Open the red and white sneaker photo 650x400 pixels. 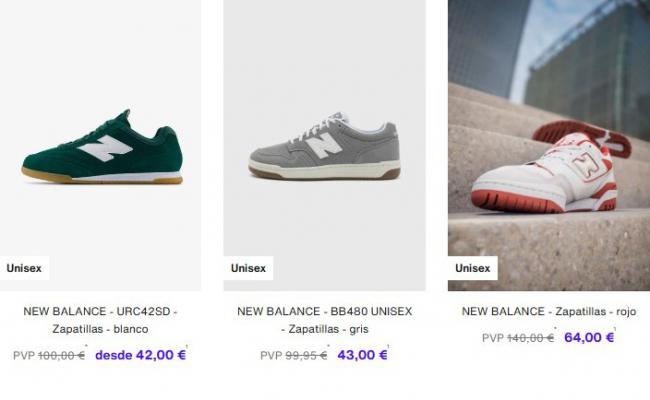[549, 145]
